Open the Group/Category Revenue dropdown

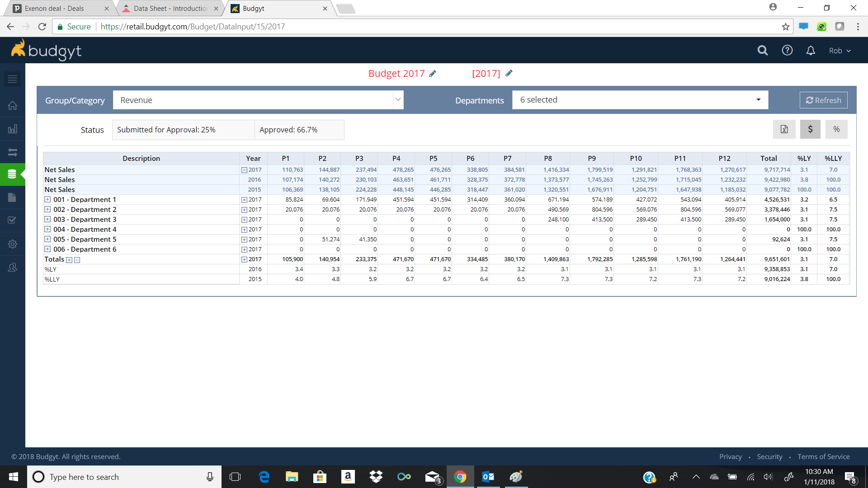click(258, 100)
